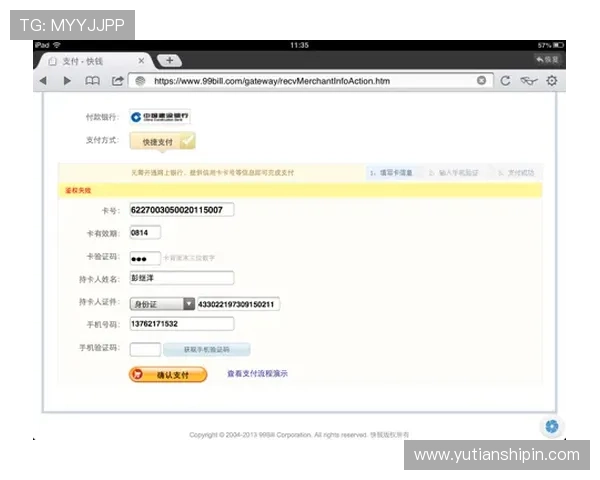Click the 鉴权失败 error message

coord(78,190)
